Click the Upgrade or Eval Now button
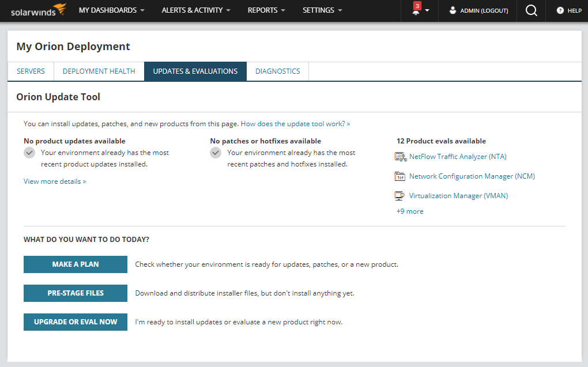Image resolution: width=588 pixels, height=367 pixels. (x=76, y=322)
